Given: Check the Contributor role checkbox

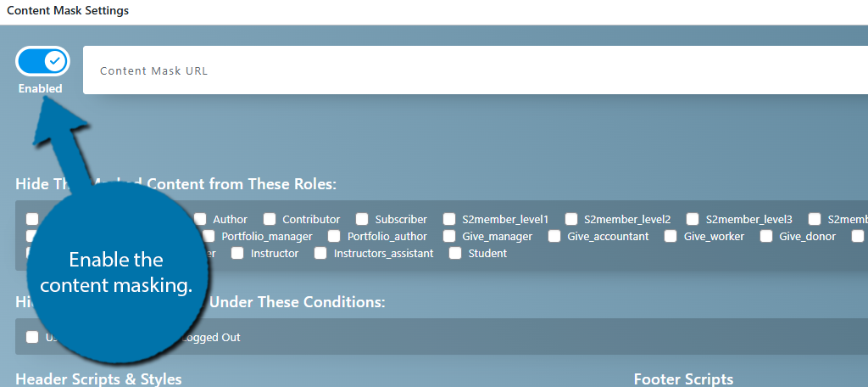Looking at the screenshot, I should pos(270,219).
